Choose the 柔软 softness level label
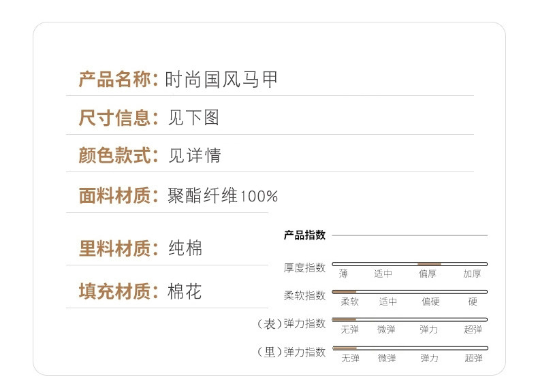 349,301
